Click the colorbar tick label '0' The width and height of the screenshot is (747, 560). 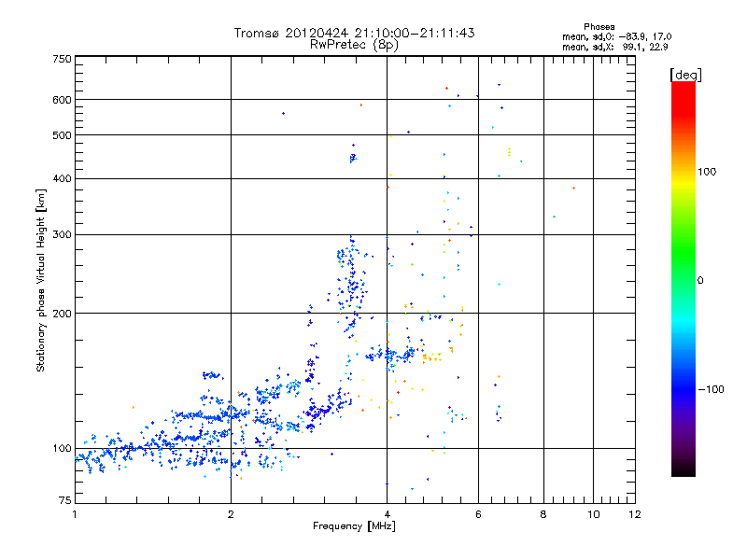(700, 281)
